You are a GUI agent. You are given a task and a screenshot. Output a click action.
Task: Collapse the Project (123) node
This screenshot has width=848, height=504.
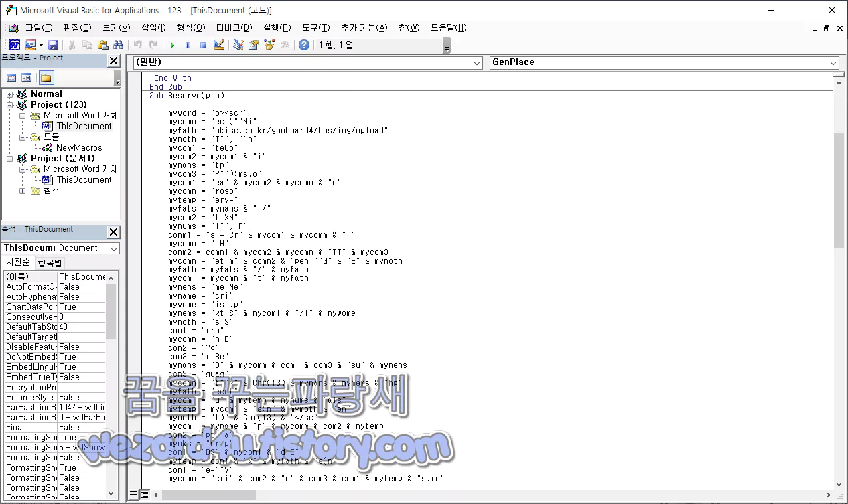click(x=10, y=105)
